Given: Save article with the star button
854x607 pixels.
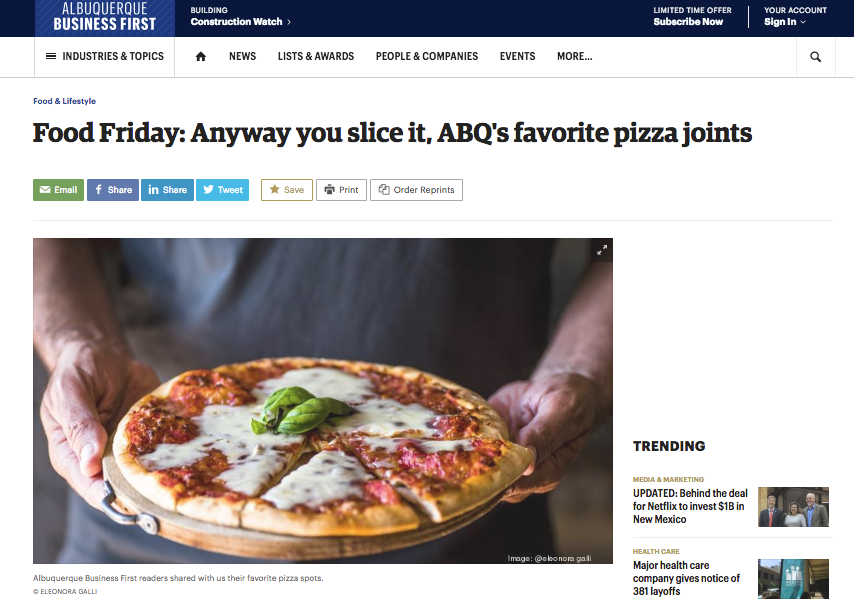Looking at the screenshot, I should click(x=287, y=190).
